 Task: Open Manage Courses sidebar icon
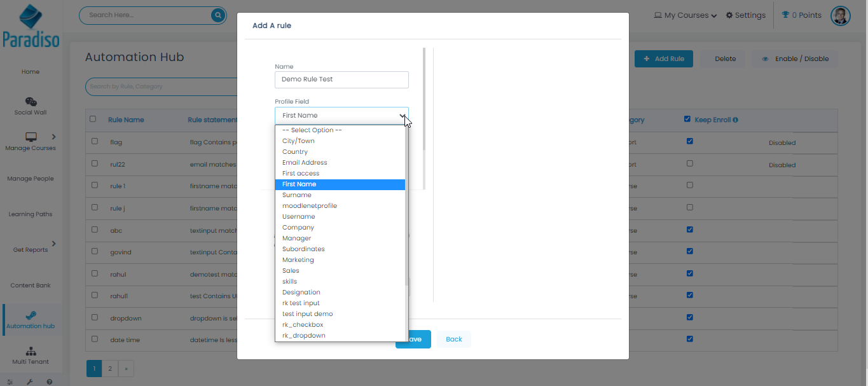31,137
